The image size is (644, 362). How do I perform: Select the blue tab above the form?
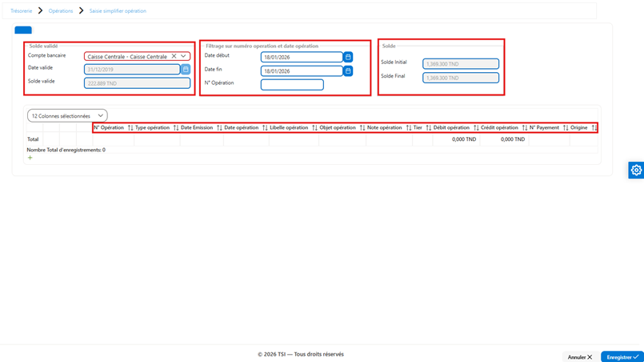pos(23,30)
